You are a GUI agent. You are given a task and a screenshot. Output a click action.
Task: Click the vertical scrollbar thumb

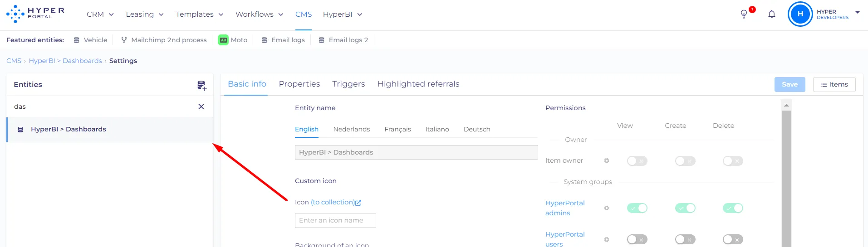tap(787, 179)
